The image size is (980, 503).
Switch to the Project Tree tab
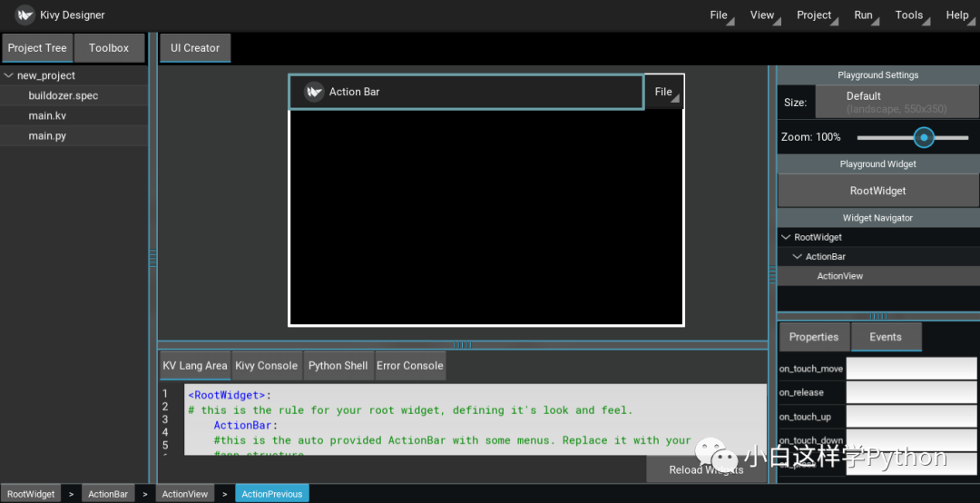click(x=37, y=48)
